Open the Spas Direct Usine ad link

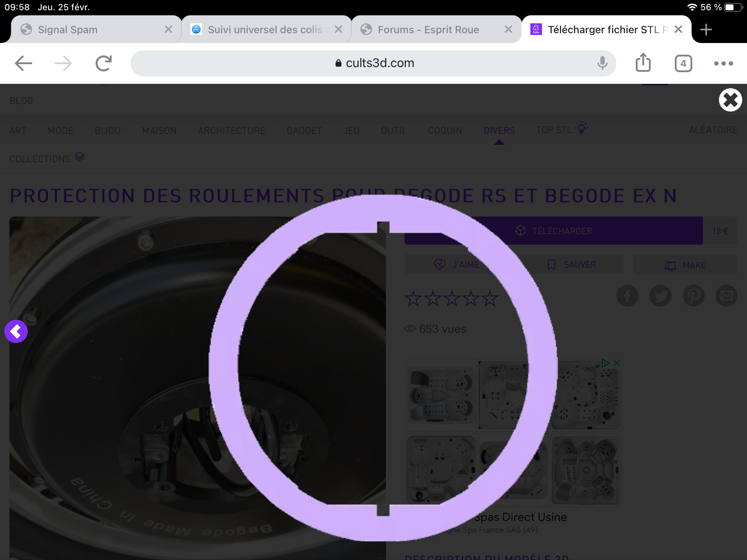[520, 517]
